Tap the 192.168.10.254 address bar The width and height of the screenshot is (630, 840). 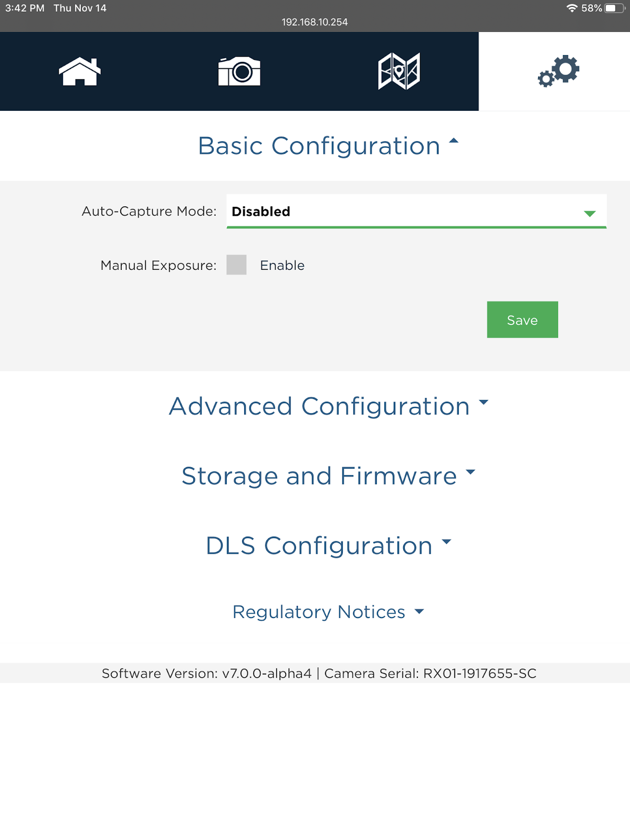[315, 22]
